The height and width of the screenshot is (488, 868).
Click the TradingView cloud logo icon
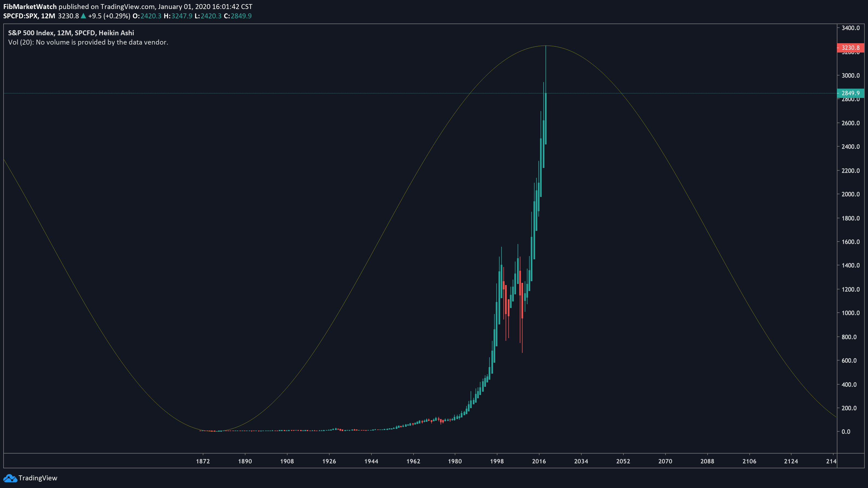(10, 478)
